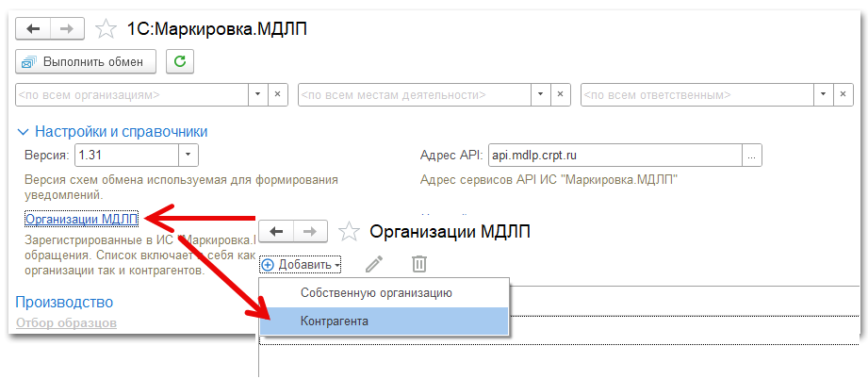Image resolution: width=868 pixels, height=379 pixels.
Task: Open the Версия 1.31 dropdown
Action: (x=188, y=156)
